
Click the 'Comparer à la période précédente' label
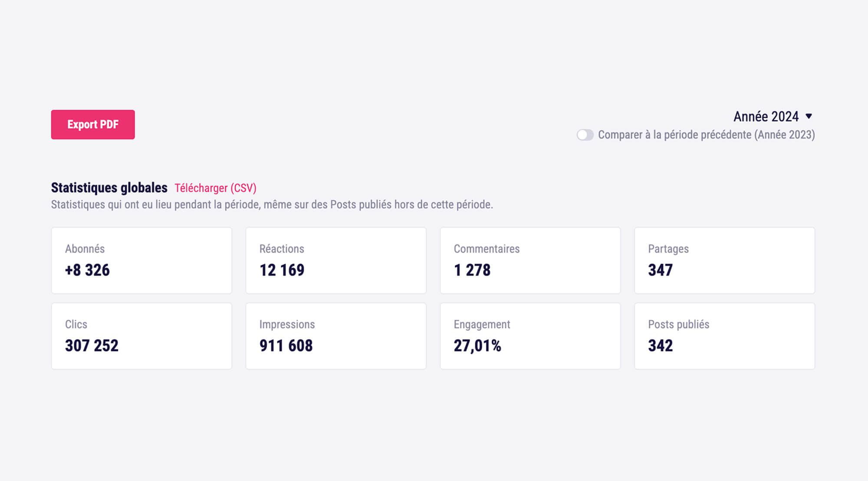(x=706, y=135)
